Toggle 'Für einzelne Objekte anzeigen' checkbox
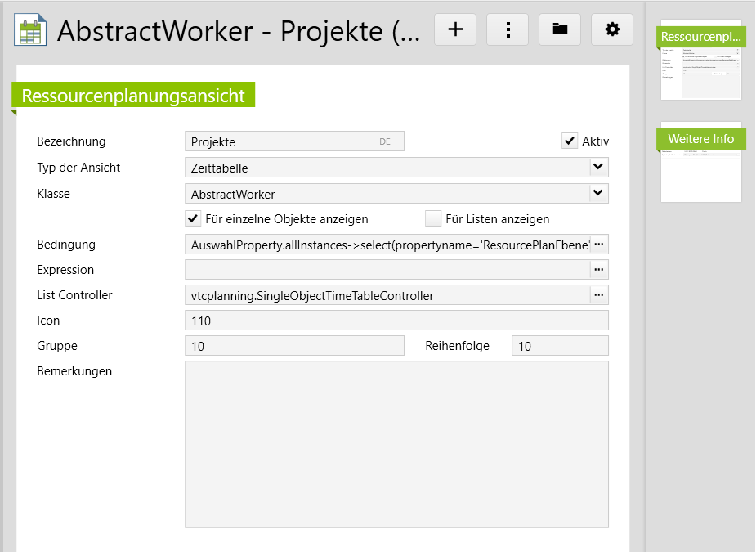The height and width of the screenshot is (552, 756). 193,218
